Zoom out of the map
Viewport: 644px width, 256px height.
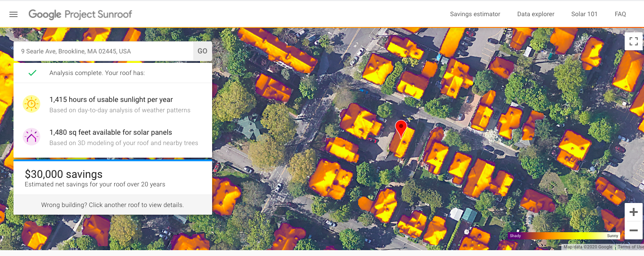click(634, 231)
